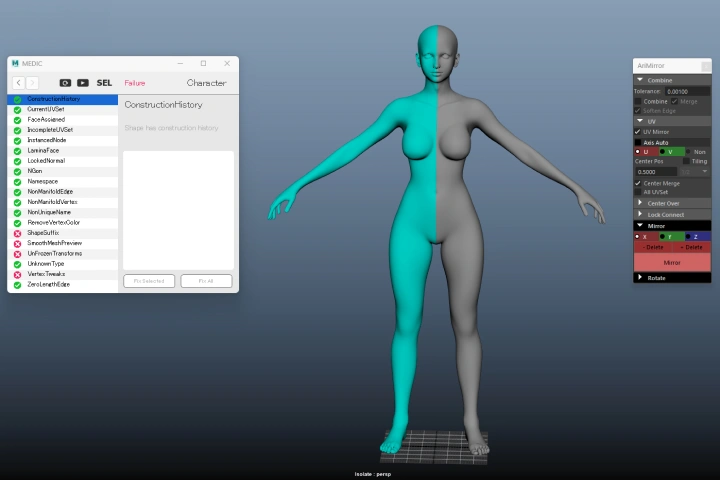720x480 pixels.
Task: Choose the X mirror axis radio
Action: (x=637, y=237)
